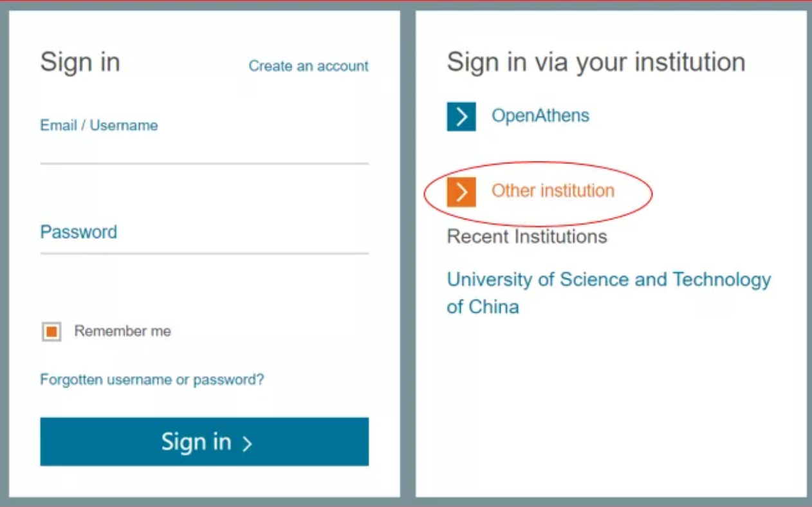Choose the OpenAthens text link
The height and width of the screenshot is (507, 812).
click(540, 116)
